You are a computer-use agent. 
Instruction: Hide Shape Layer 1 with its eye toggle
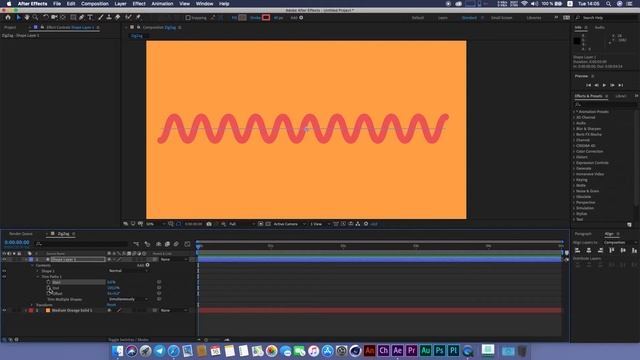tap(4, 260)
